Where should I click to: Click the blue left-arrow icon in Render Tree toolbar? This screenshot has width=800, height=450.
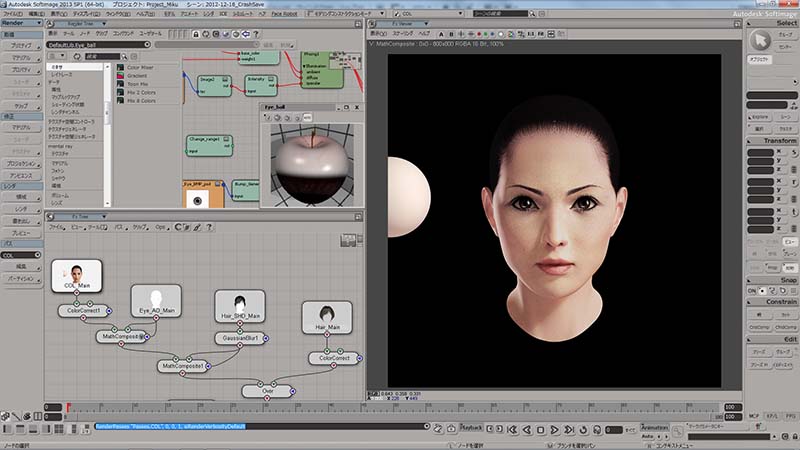[x=246, y=34]
